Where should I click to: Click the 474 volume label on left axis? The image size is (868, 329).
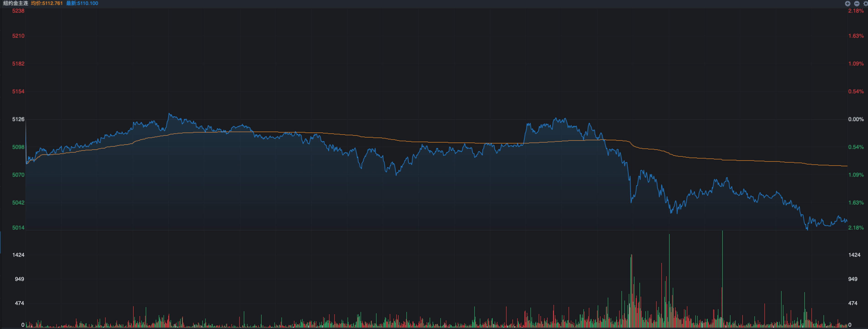click(19, 303)
